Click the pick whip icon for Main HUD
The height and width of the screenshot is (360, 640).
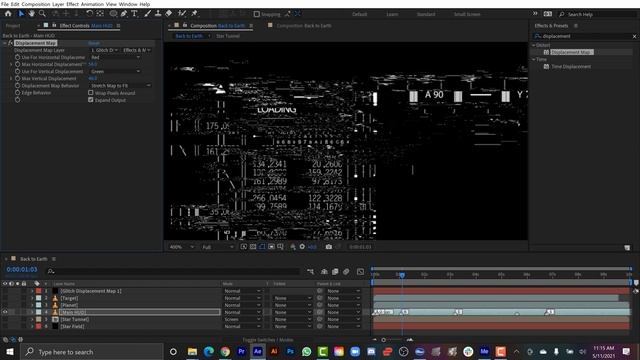320,312
